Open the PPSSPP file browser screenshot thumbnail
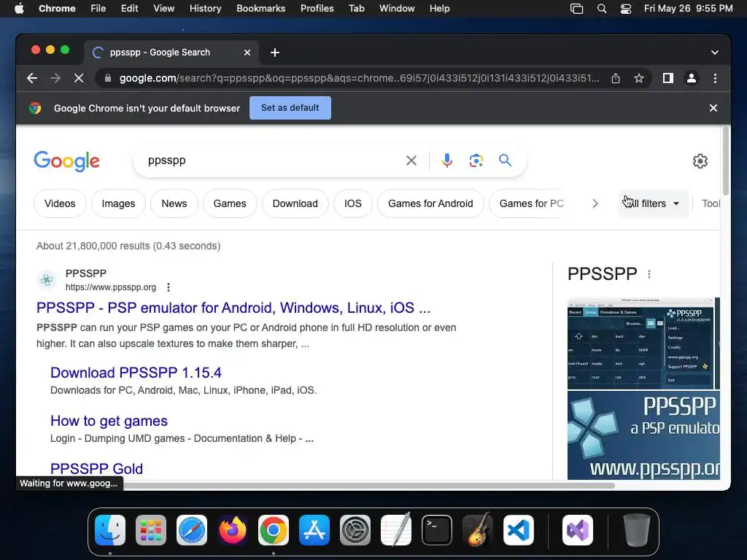This screenshot has width=747, height=560. point(640,343)
